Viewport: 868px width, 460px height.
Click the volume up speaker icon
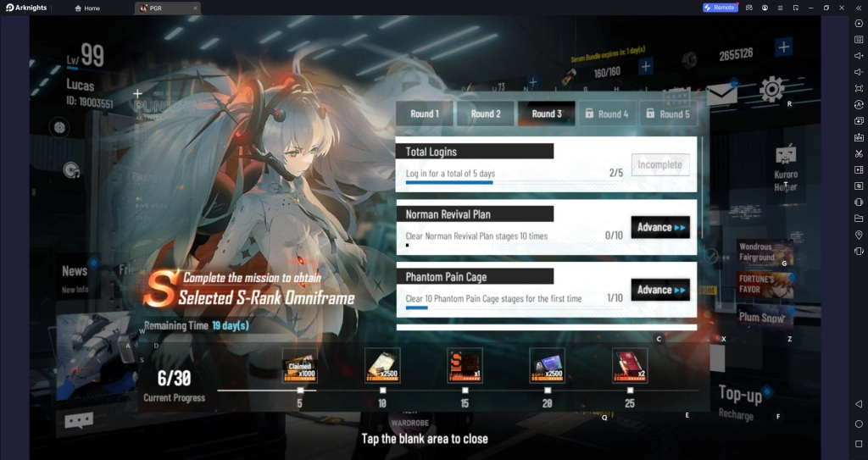click(x=859, y=55)
